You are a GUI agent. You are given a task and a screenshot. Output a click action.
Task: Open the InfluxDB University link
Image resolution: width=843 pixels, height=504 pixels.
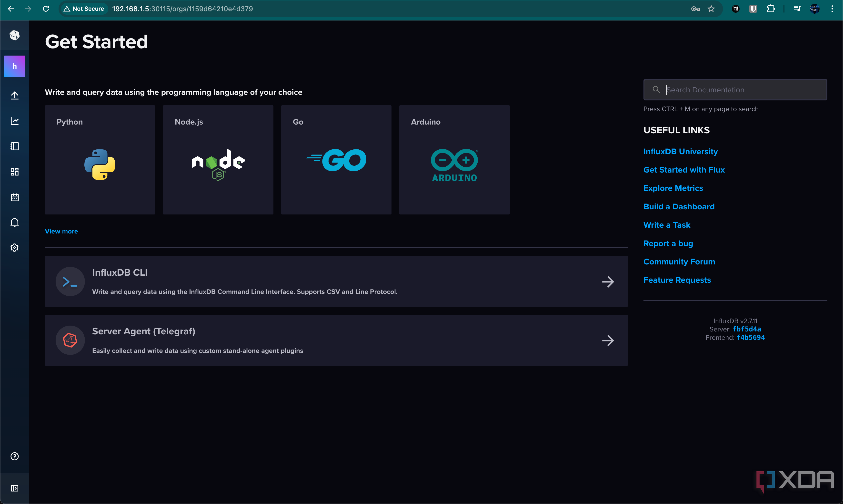680,152
